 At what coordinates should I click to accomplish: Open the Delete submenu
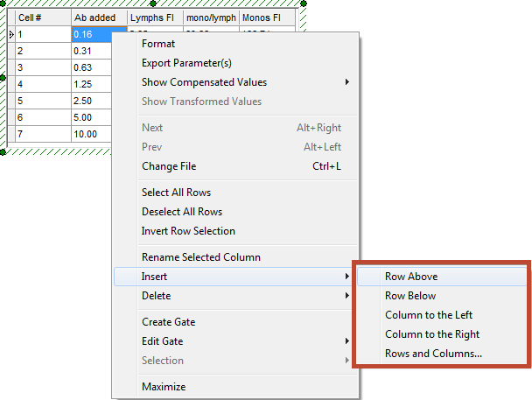[156, 296]
